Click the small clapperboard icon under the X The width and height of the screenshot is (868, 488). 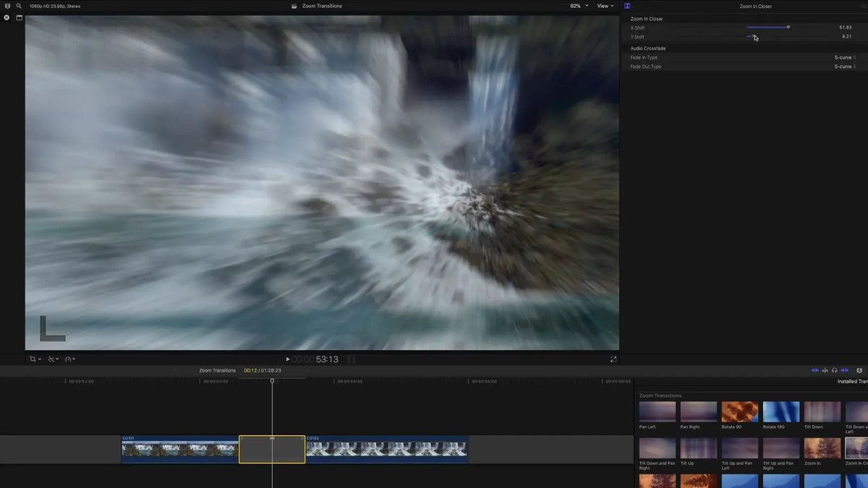point(19,17)
